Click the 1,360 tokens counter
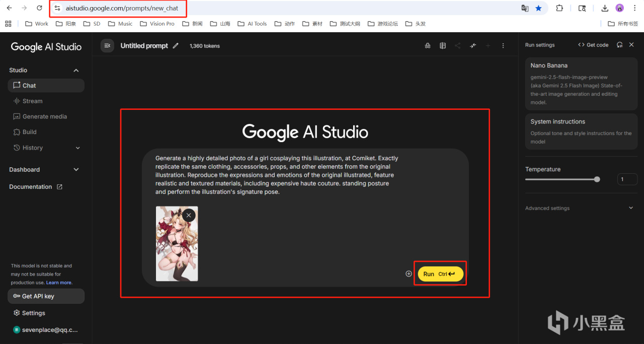 point(205,46)
